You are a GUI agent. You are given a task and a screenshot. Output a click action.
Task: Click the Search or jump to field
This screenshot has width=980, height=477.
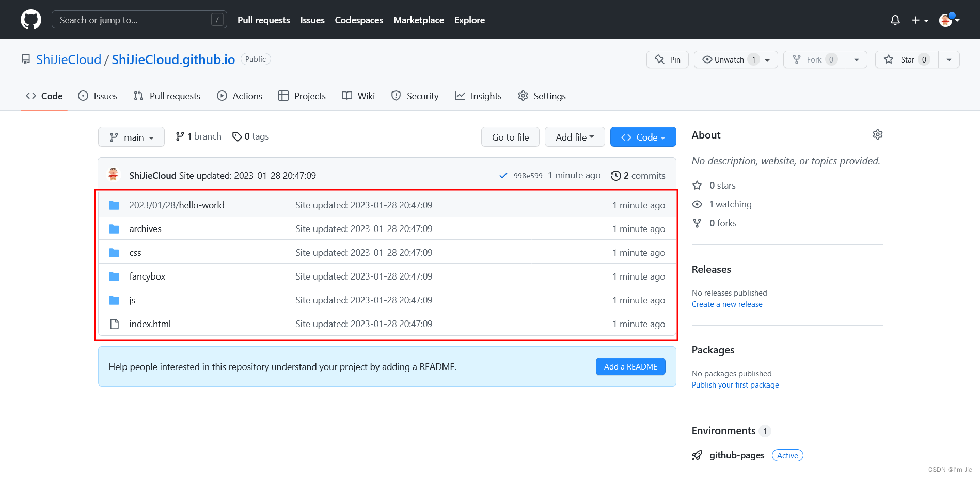[x=139, y=20]
